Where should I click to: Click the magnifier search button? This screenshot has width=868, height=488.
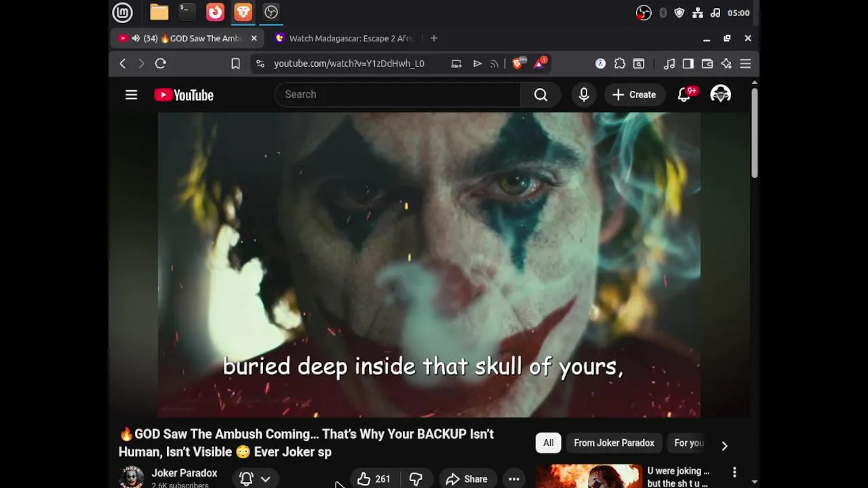pos(540,95)
